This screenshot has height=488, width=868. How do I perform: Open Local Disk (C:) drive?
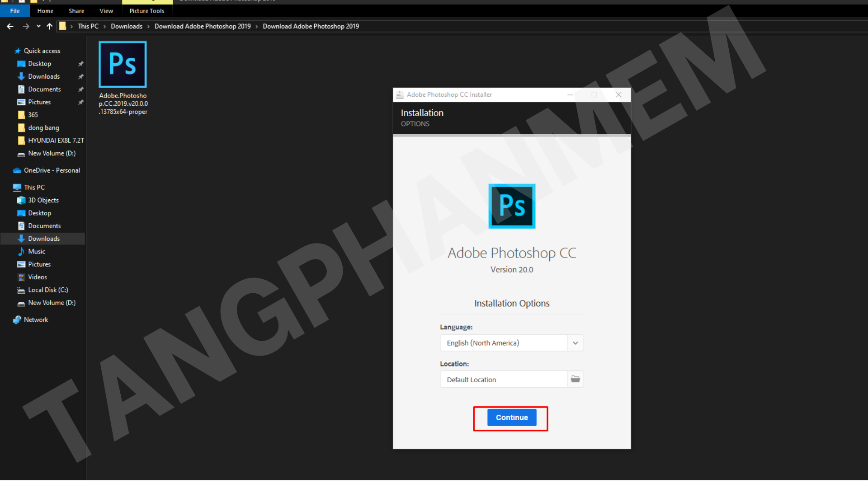(x=47, y=290)
